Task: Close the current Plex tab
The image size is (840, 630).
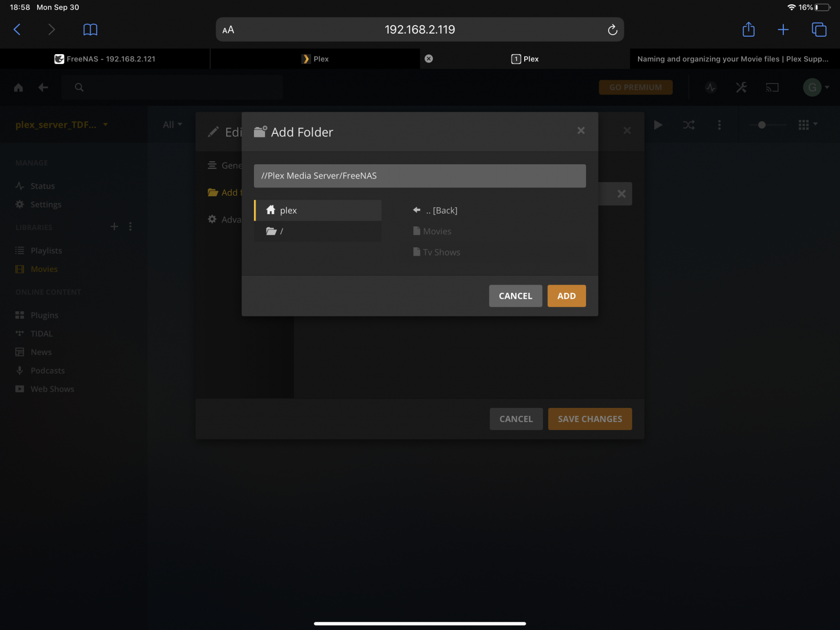Action: coord(429,59)
